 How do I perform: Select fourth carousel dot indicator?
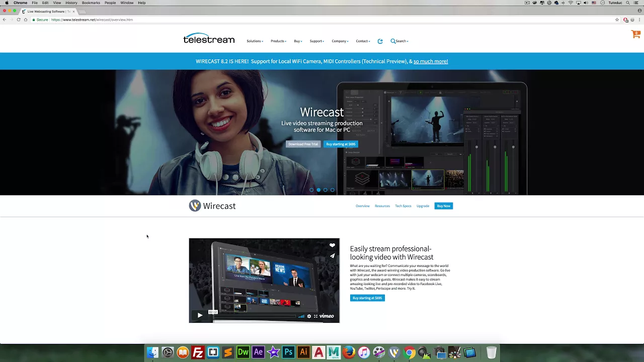[x=333, y=190]
